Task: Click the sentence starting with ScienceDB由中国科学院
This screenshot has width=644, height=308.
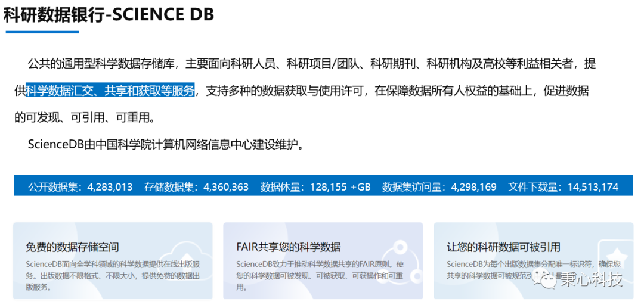Action: click(x=166, y=145)
